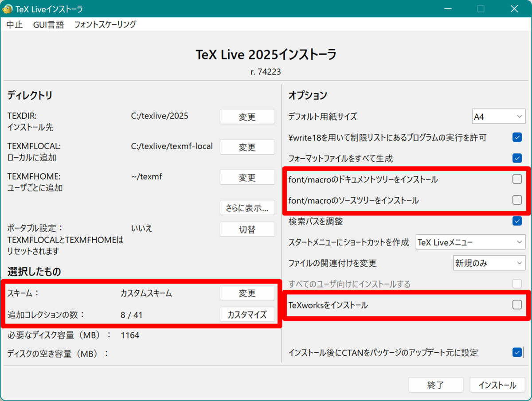Click the TeX Live 2025インストーラ heading
This screenshot has height=401, width=532.
[x=266, y=55]
